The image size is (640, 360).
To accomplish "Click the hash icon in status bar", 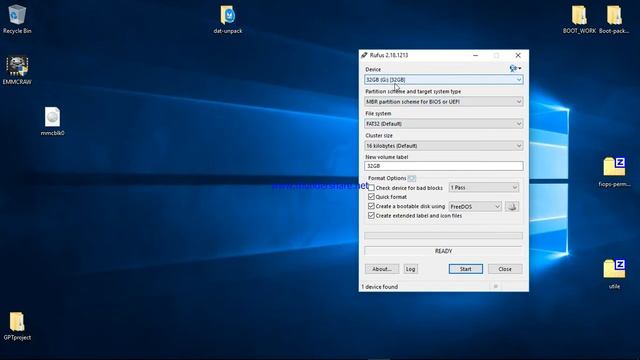I will tap(496, 287).
